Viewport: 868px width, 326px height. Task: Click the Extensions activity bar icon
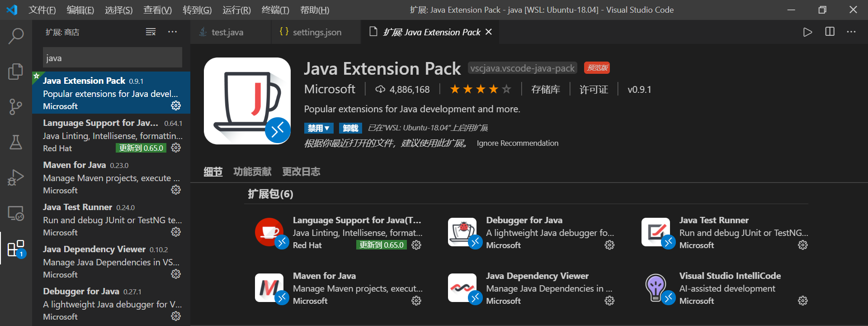(16, 249)
